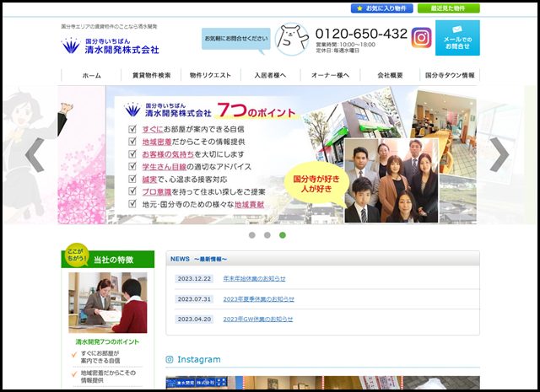Open the 国分寺タウン情報 menu item
Image resolution: width=540 pixels, height=392 pixels.
pyautogui.click(x=449, y=75)
